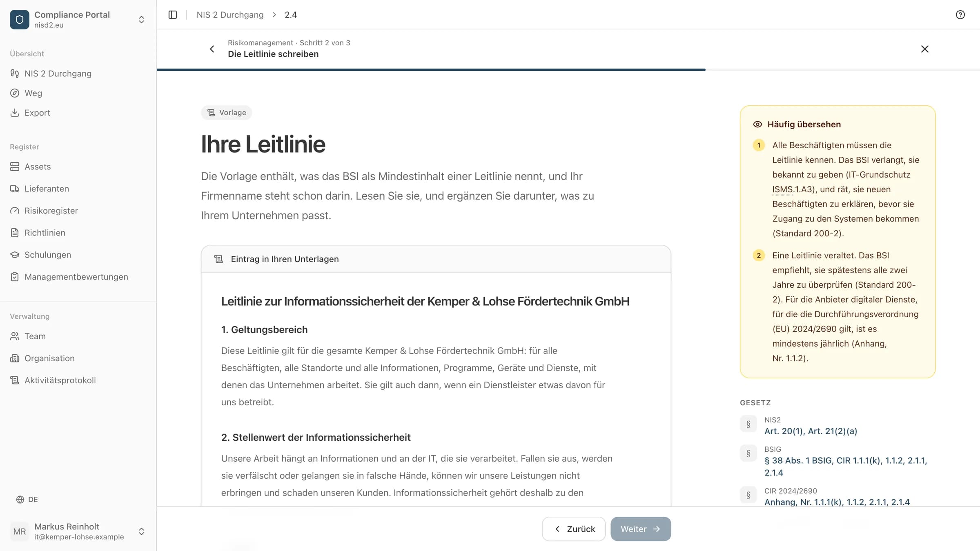The width and height of the screenshot is (980, 551).
Task: Go back with the header left chevron
Action: (x=212, y=49)
